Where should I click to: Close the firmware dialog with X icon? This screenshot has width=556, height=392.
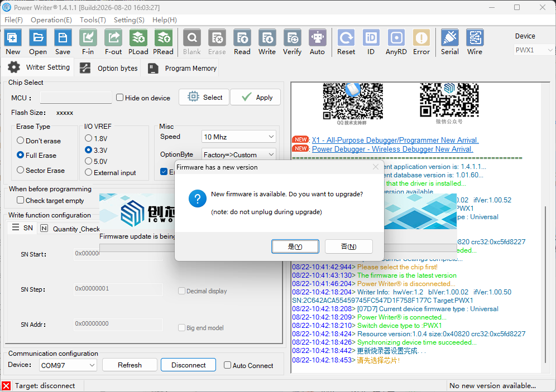click(x=376, y=167)
